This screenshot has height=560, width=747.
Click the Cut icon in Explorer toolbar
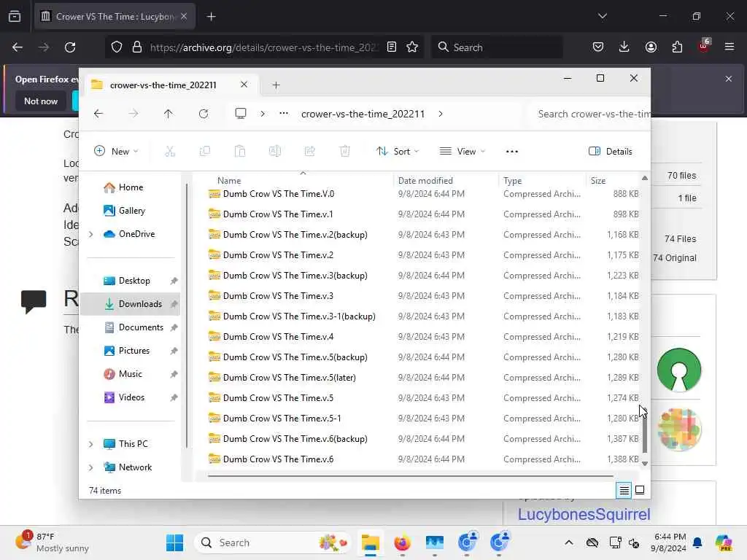tap(170, 152)
